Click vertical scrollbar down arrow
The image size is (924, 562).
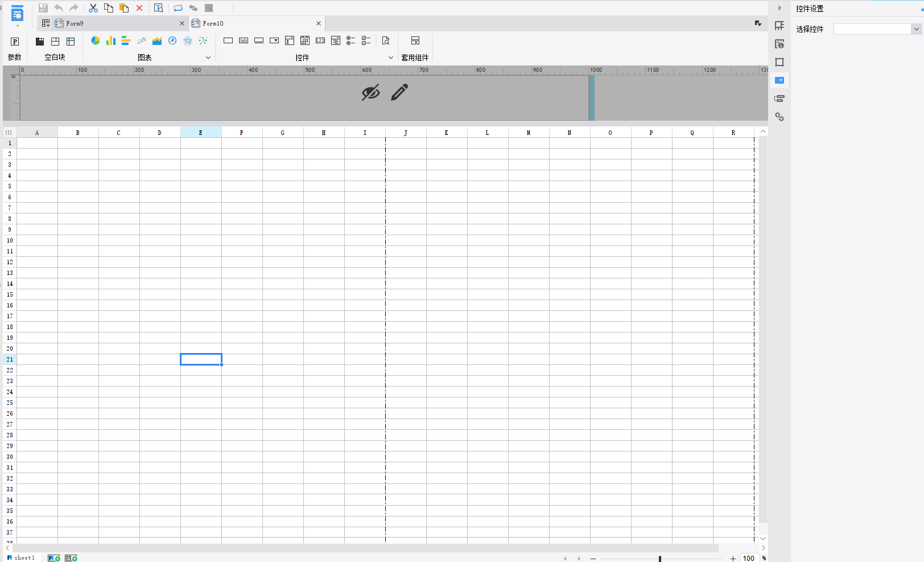tap(763, 538)
